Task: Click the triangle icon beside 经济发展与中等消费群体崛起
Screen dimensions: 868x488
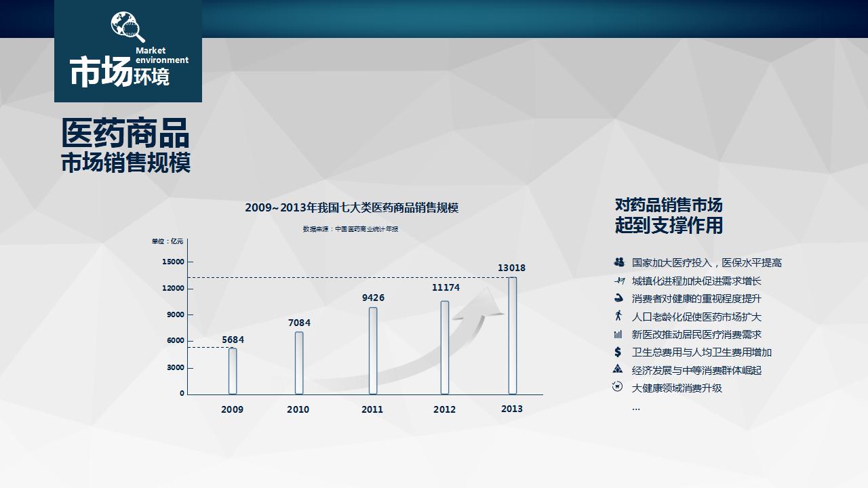Action: click(618, 369)
